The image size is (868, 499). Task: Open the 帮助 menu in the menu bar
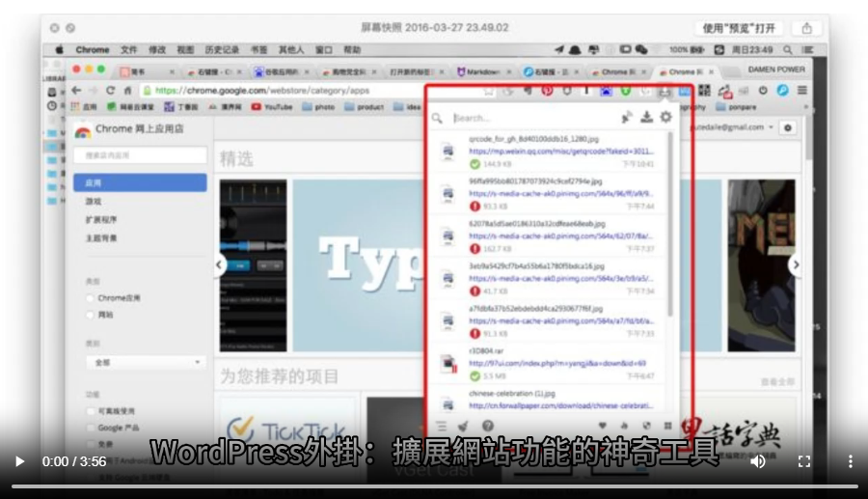(352, 50)
